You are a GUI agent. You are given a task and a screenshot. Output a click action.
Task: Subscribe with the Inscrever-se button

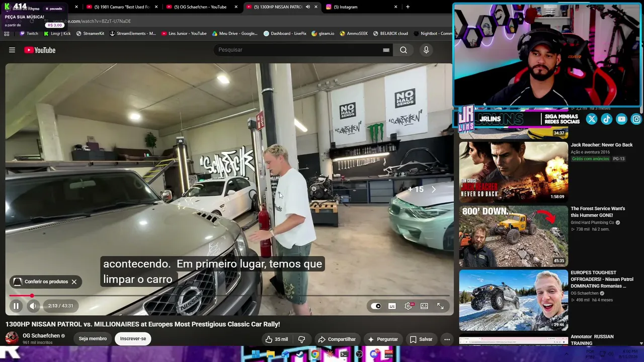click(133, 339)
